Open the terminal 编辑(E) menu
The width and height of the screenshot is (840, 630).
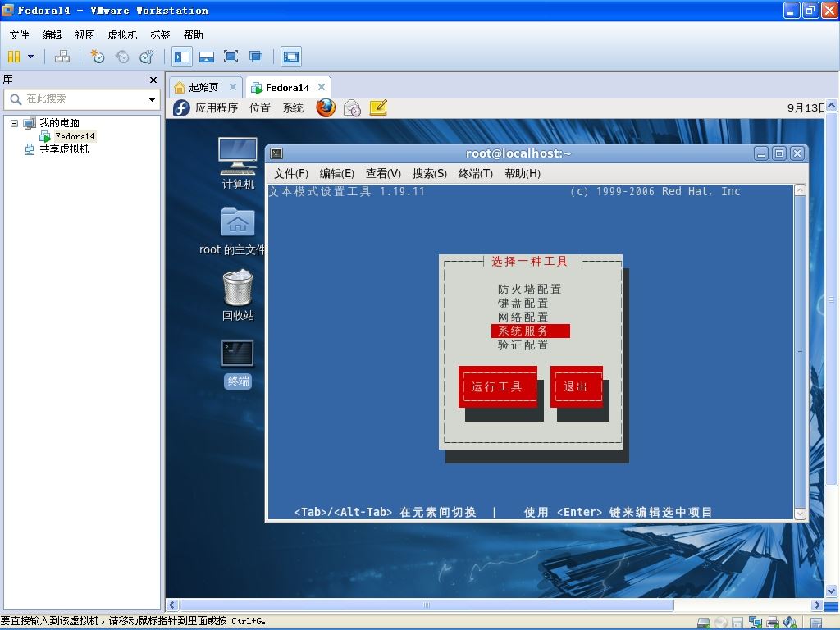(x=337, y=174)
